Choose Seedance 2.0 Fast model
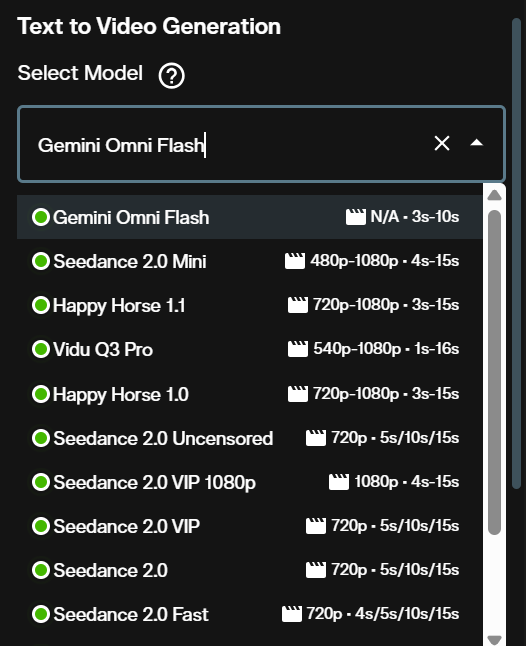Viewport: 526px width, 646px height. [x=250, y=614]
